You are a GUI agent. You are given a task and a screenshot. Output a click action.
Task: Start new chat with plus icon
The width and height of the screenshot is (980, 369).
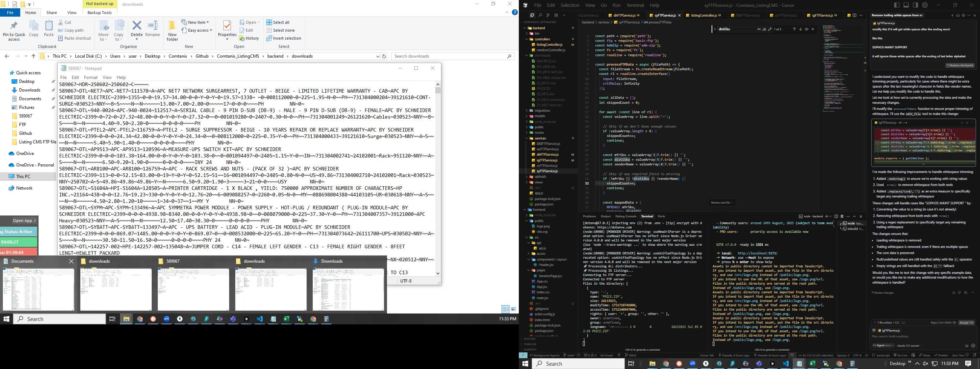tap(952, 15)
